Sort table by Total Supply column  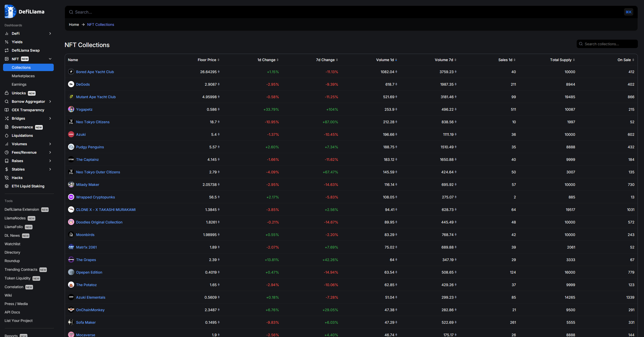(x=562, y=60)
